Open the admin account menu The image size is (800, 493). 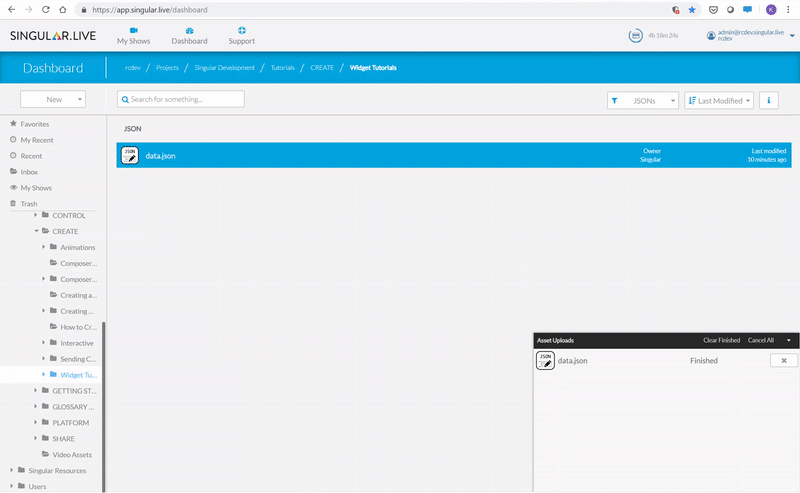click(751, 35)
